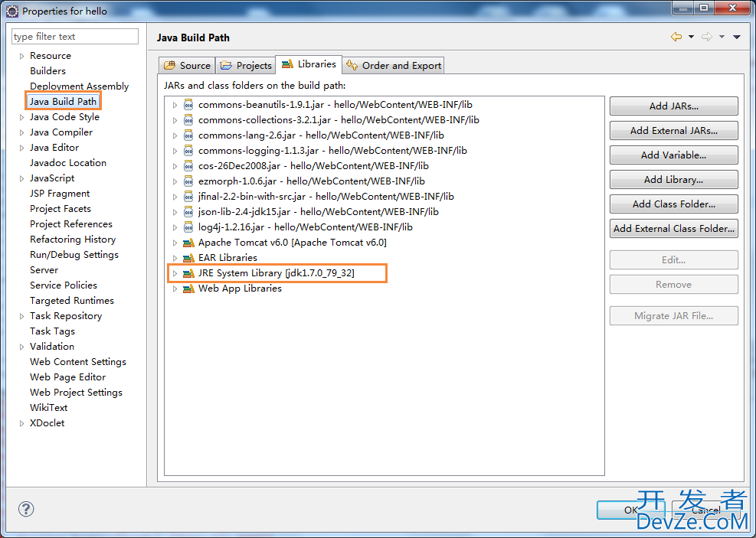Click the jfinal-2.2-bin-with-src.jar jar icon
The width and height of the screenshot is (756, 538).
coord(188,197)
